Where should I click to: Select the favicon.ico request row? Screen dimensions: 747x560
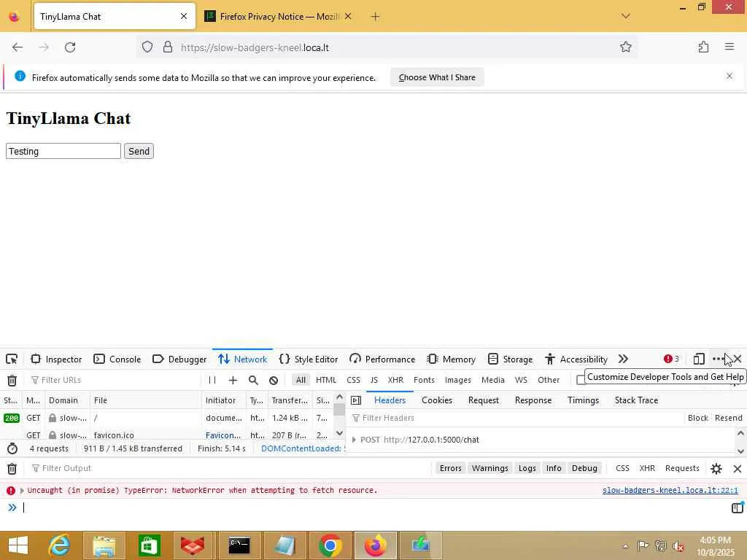(x=167, y=435)
